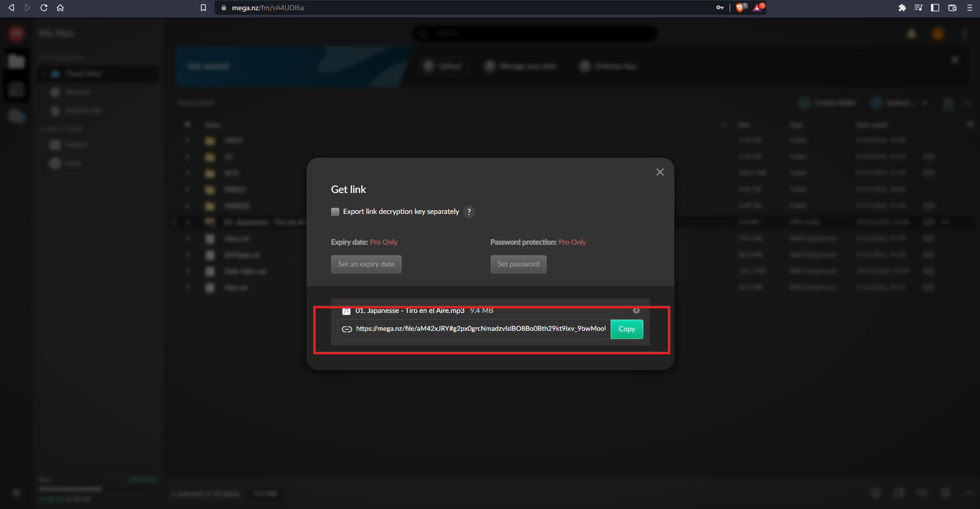Open the browser main hamburger menu
980x509 pixels.
click(x=970, y=8)
